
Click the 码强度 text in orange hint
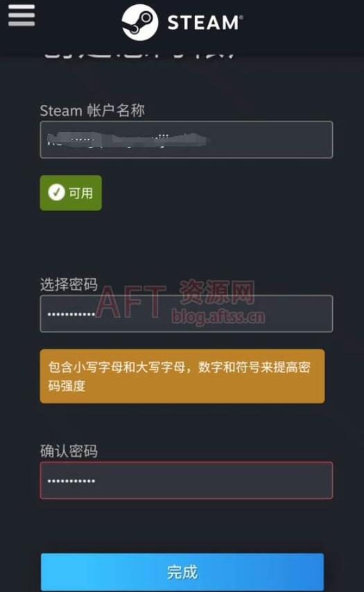tap(67, 386)
